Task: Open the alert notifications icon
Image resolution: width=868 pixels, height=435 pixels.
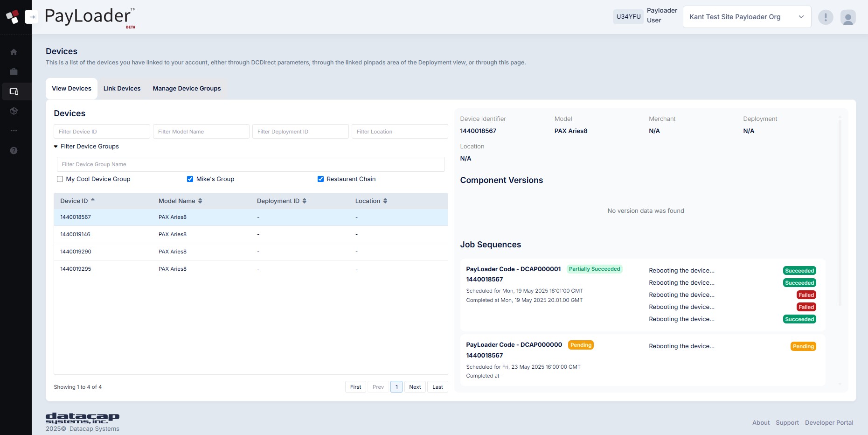Action: [826, 17]
